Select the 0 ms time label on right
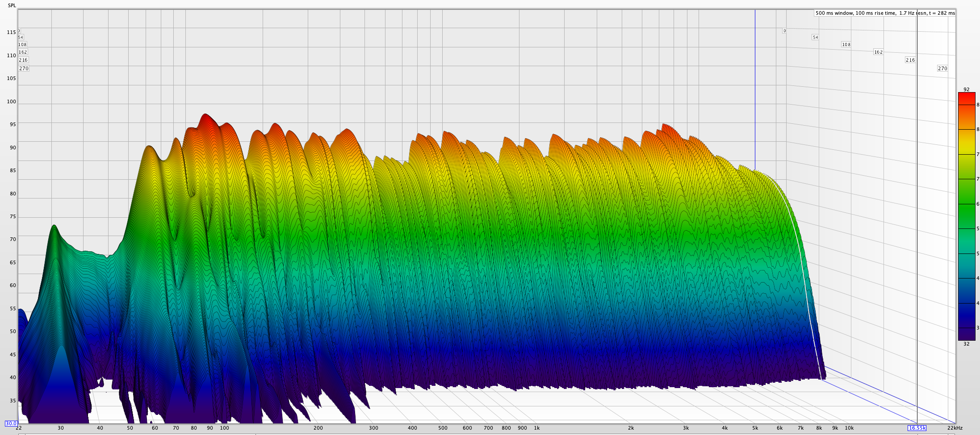980x435 pixels. [784, 31]
